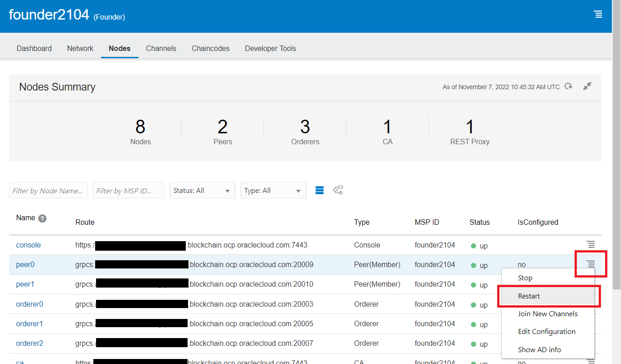The image size is (621, 364).
Task: Open the Status: All dropdown
Action: point(202,191)
